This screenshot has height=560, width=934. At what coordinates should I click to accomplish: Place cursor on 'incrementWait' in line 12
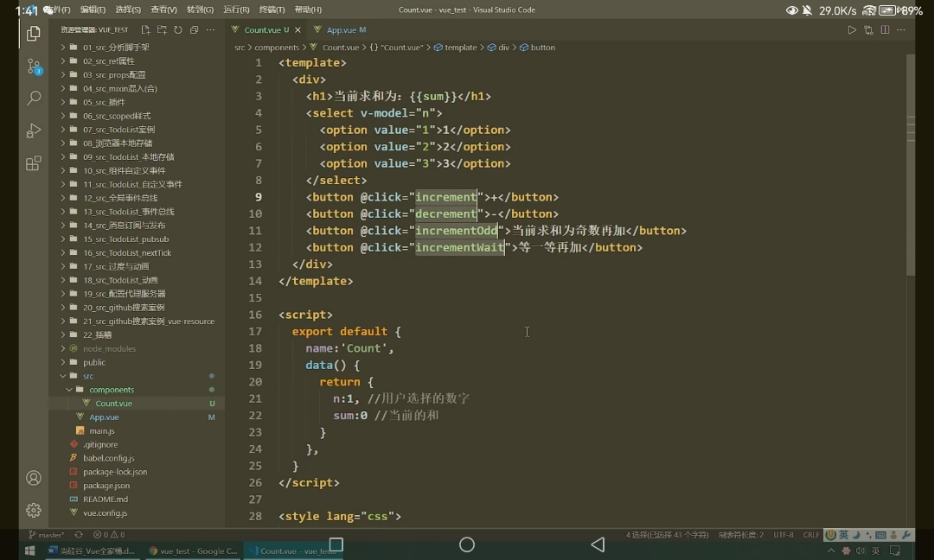coord(460,247)
